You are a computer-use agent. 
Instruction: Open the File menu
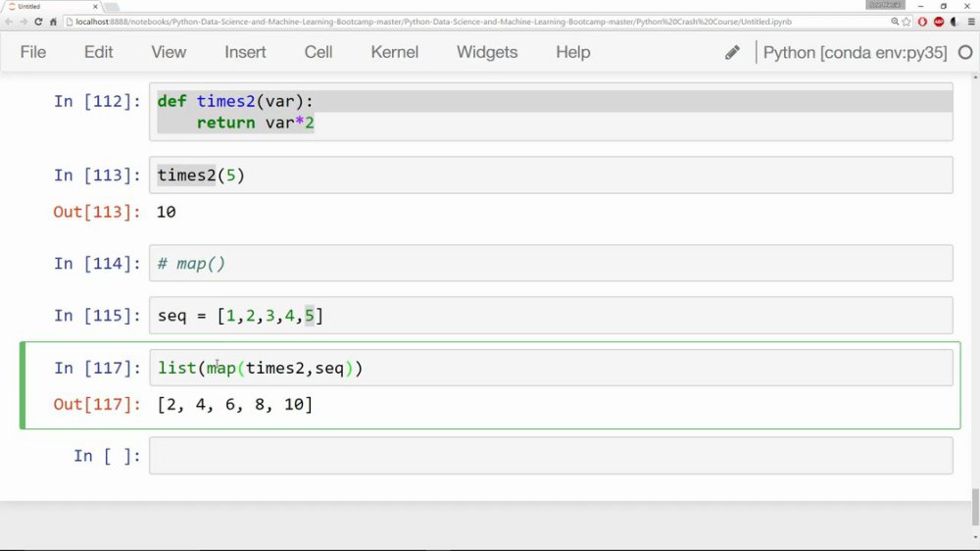coord(33,52)
